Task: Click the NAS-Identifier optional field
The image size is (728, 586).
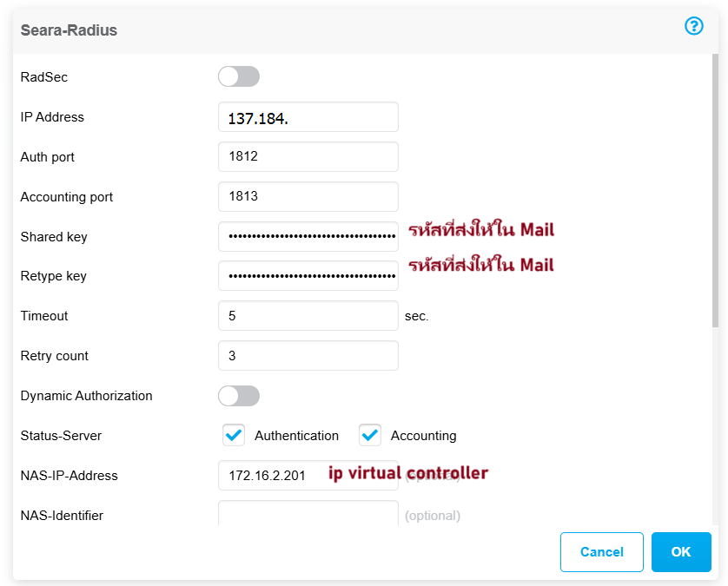Action: click(308, 513)
